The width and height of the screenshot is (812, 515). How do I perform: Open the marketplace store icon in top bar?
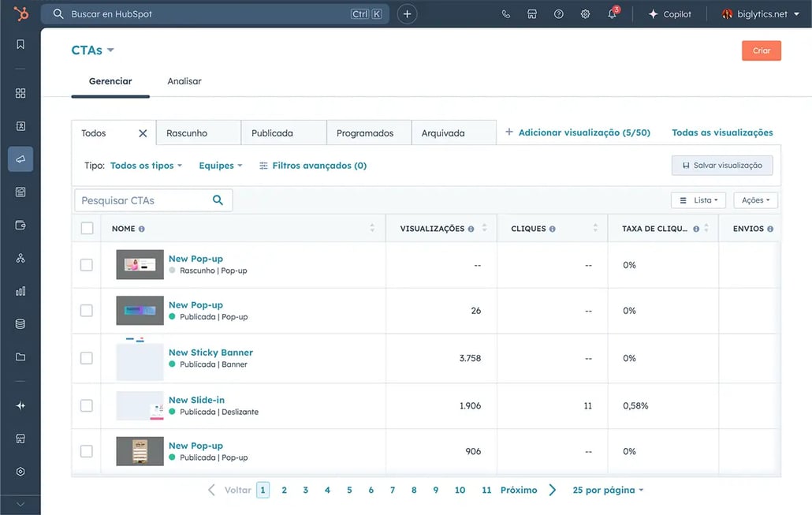pyautogui.click(x=532, y=14)
